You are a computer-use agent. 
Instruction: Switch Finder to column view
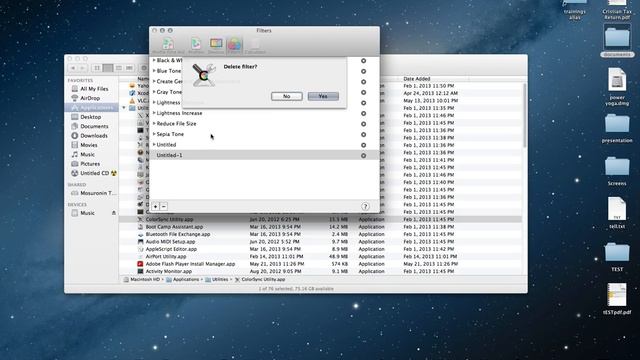(x=119, y=68)
